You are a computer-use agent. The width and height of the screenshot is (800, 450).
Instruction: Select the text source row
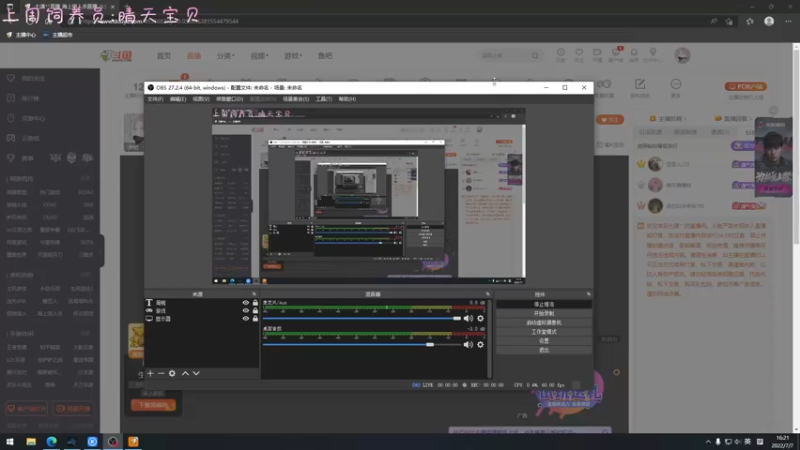click(x=202, y=303)
